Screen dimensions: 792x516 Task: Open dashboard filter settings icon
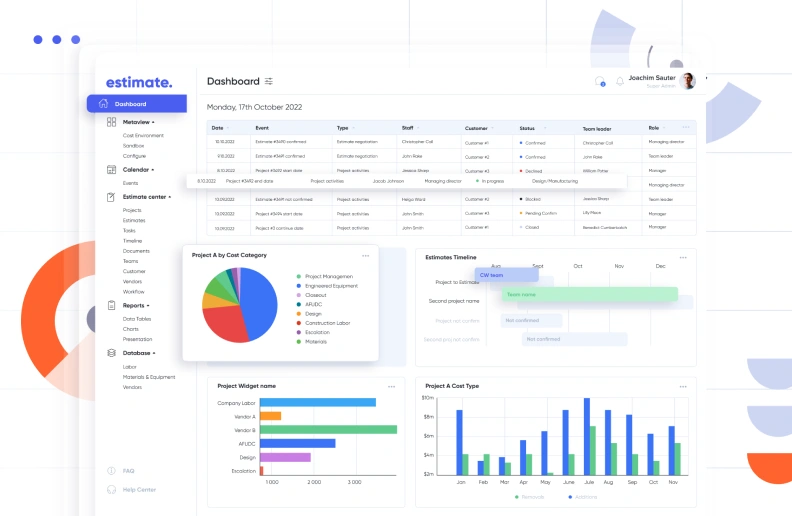(x=269, y=81)
